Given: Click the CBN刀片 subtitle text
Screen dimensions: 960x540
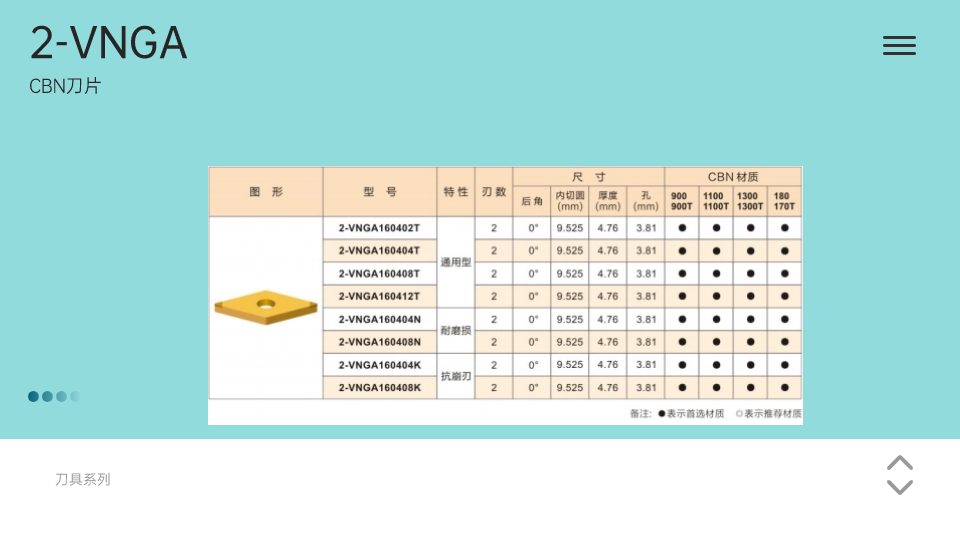Looking at the screenshot, I should tap(65, 87).
